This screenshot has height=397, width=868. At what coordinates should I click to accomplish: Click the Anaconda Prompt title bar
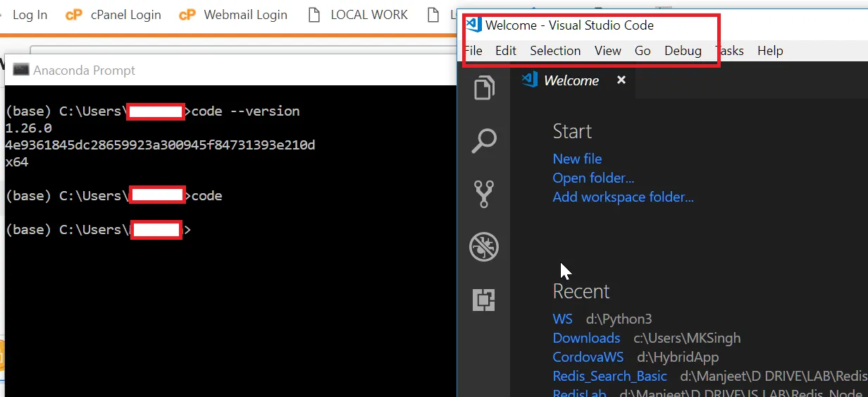(x=230, y=70)
